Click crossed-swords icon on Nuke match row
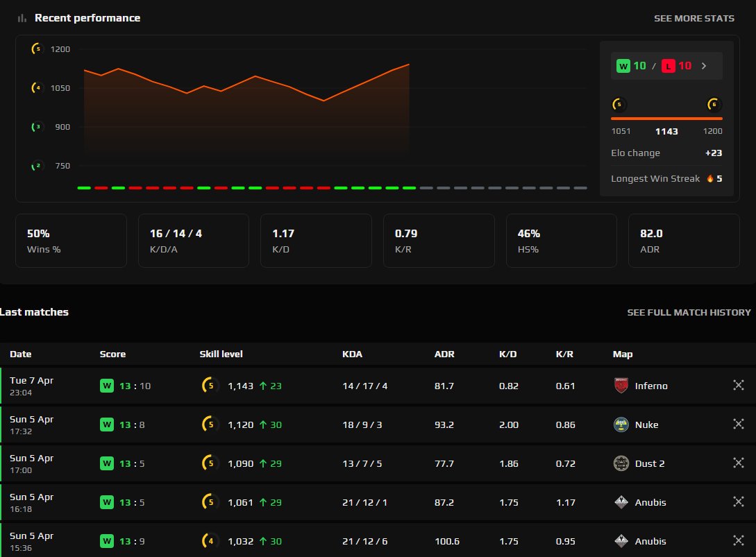Screen dimensions: 756x557 point(738,424)
